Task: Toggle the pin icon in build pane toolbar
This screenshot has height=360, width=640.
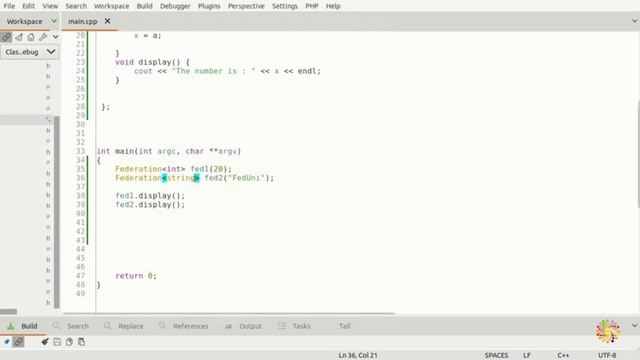Action: coord(7,342)
